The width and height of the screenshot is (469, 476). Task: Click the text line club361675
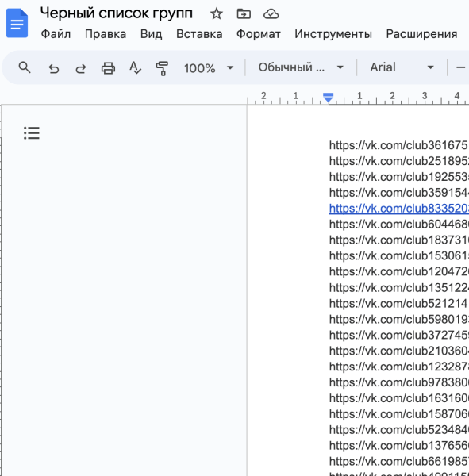click(x=399, y=145)
